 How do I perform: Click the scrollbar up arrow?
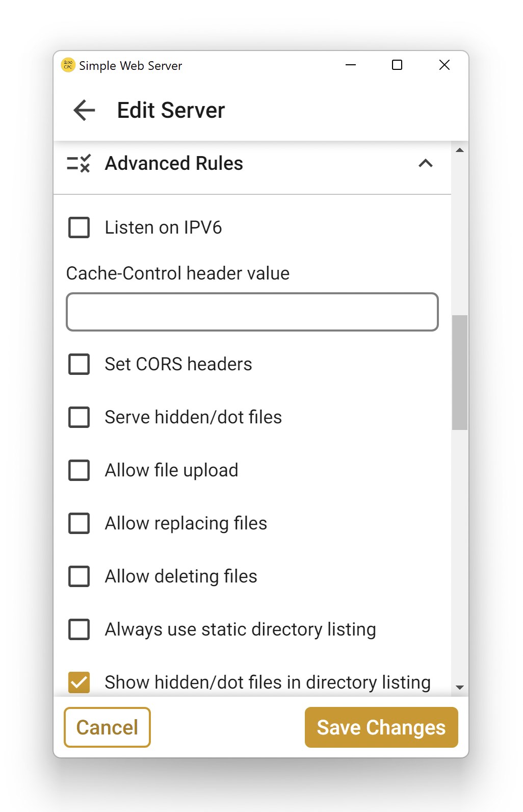460,150
